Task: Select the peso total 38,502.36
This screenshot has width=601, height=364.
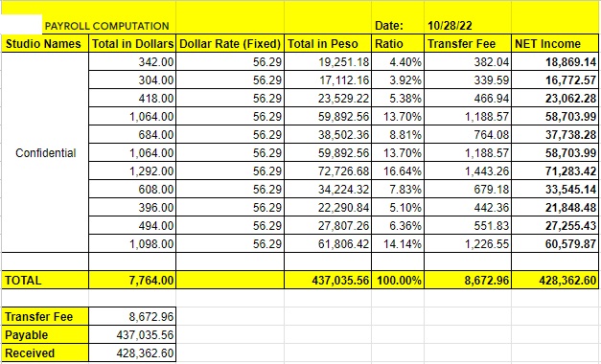Action: coord(328,134)
